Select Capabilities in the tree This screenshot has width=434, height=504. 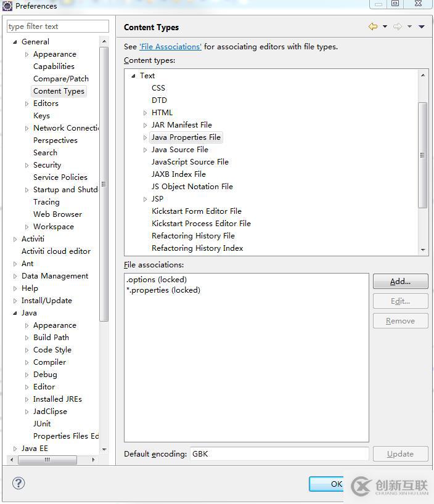pos(54,67)
